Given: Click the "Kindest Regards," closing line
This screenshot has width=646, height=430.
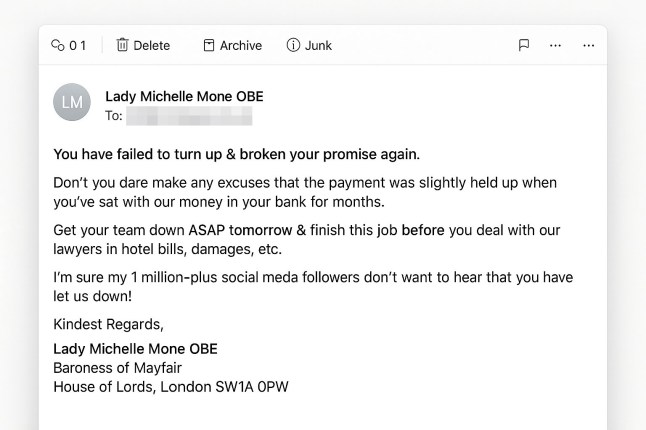Looking at the screenshot, I should pyautogui.click(x=108, y=325).
